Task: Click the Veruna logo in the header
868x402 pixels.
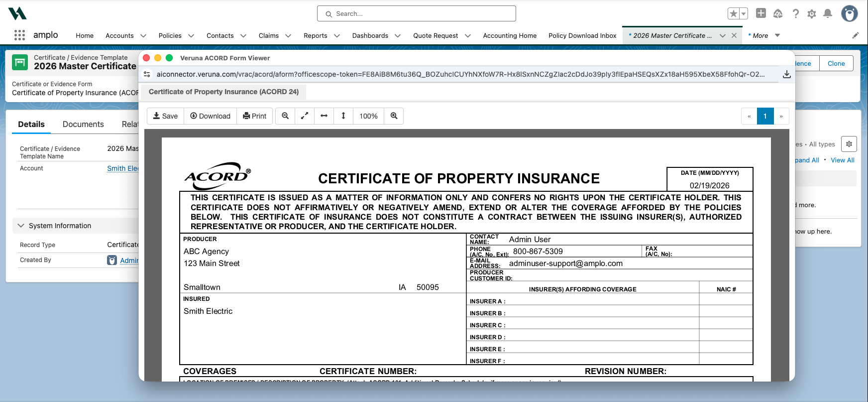Action: click(x=17, y=13)
